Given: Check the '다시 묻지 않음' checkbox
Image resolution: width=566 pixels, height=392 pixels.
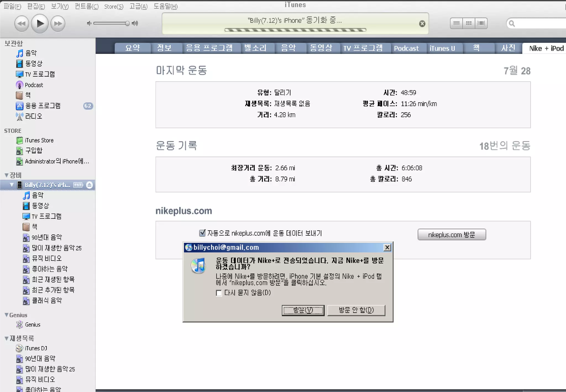Looking at the screenshot, I should point(219,293).
